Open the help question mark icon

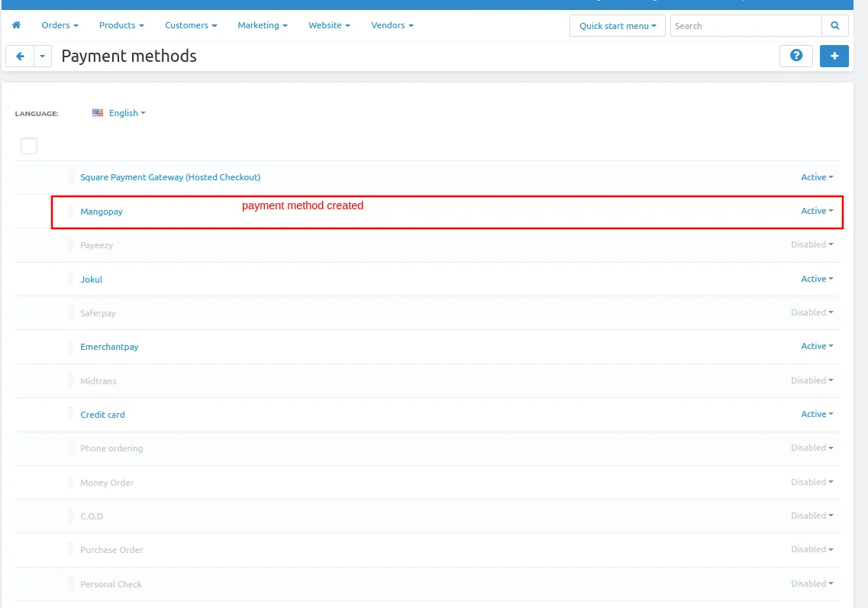tap(796, 55)
